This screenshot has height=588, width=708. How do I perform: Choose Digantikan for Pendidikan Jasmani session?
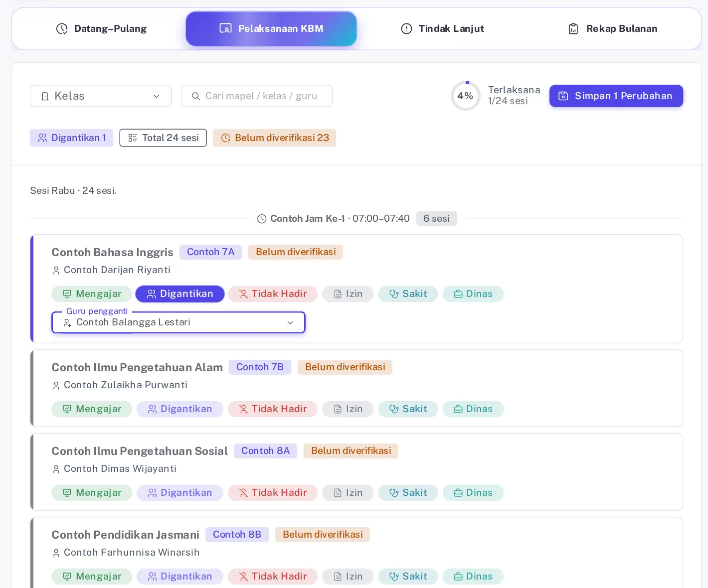[180, 577]
